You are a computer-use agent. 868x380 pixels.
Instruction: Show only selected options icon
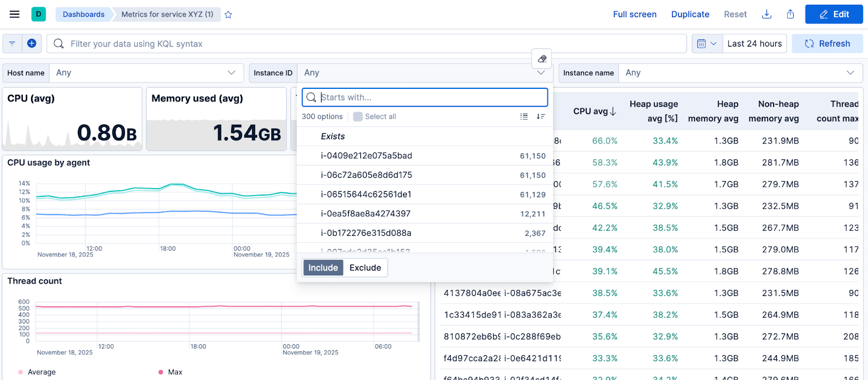click(524, 117)
